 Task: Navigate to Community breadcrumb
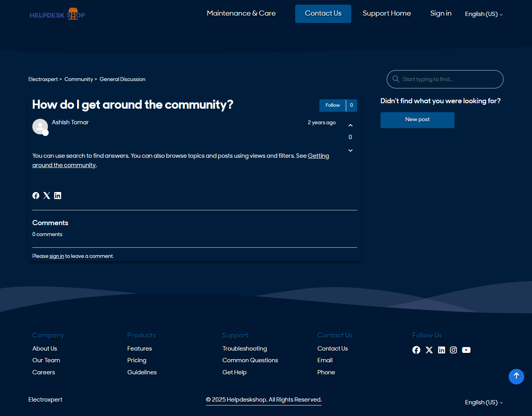coord(79,79)
